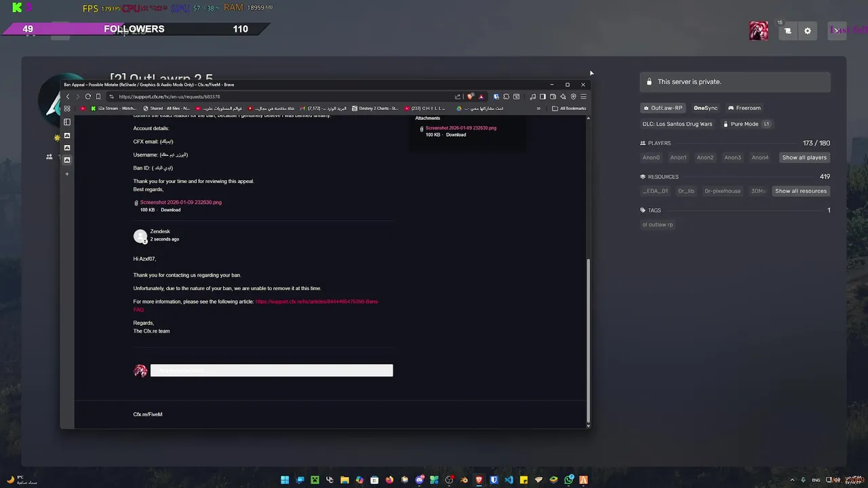Click the Freeroam game type label
Screen dimensions: 868x488
(744, 108)
